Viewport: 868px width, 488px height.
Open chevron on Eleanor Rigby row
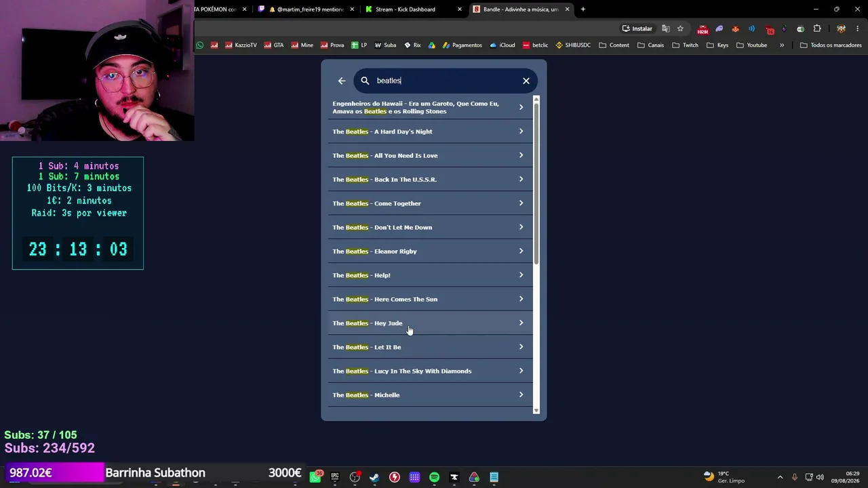click(x=521, y=251)
